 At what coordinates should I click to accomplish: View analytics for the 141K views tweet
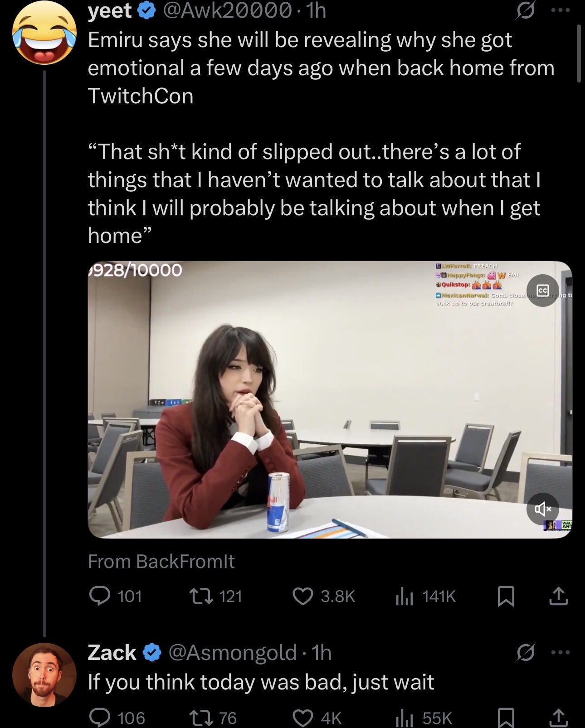click(404, 596)
